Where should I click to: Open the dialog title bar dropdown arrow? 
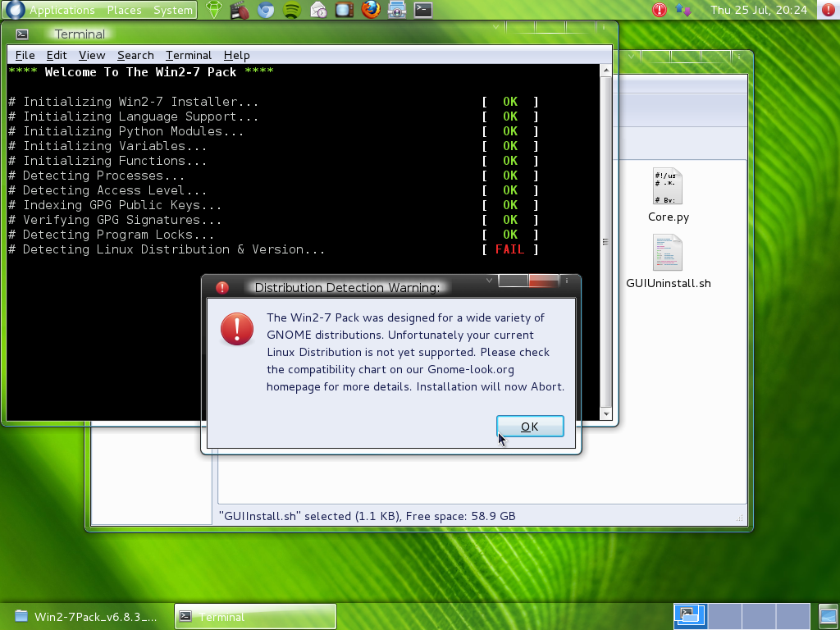[x=489, y=281]
